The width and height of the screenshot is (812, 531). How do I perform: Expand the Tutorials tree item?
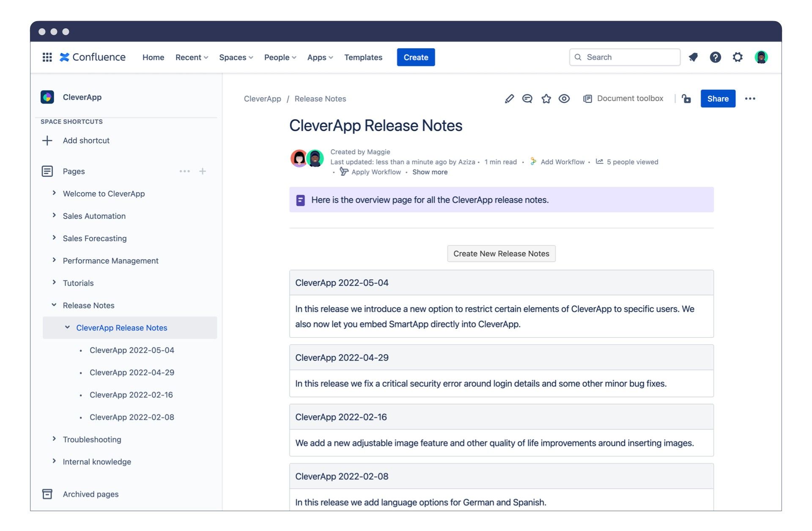54,282
